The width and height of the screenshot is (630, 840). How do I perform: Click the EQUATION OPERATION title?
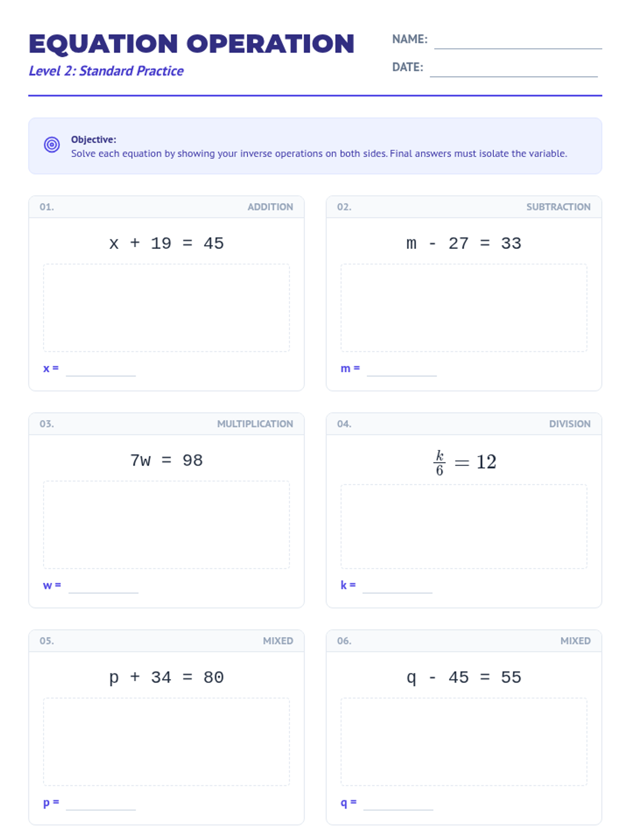click(192, 44)
